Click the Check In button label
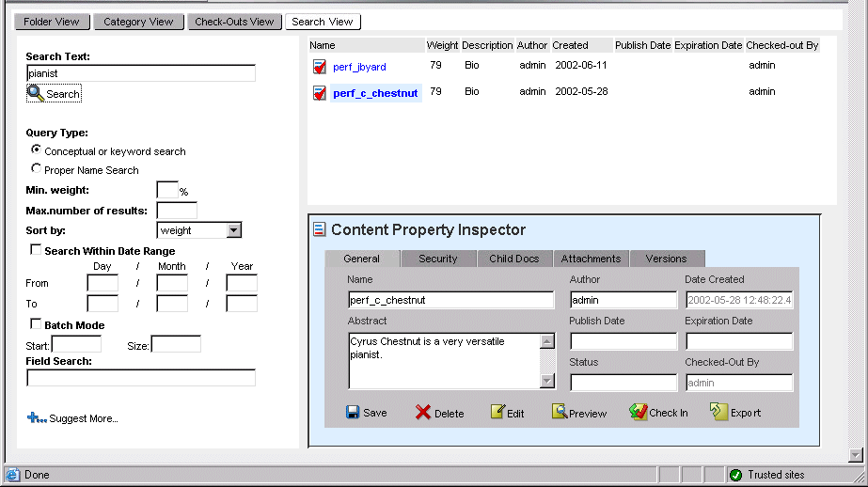The width and height of the screenshot is (868, 487). (x=668, y=413)
